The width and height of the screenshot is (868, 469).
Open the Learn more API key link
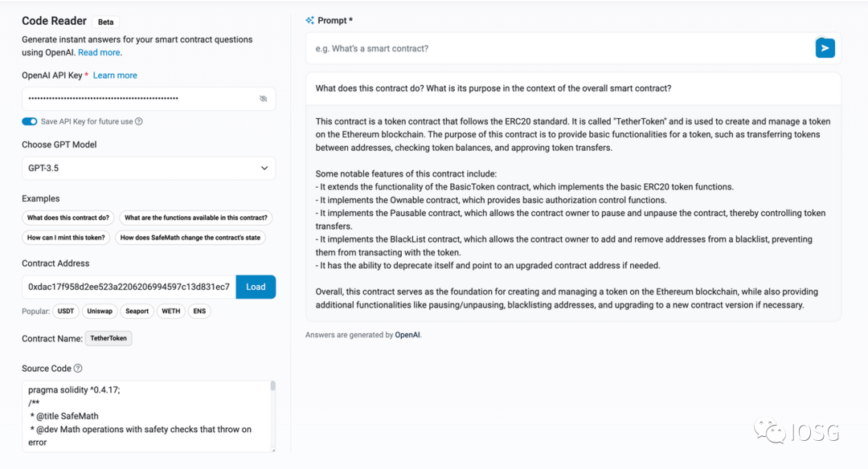tap(115, 75)
